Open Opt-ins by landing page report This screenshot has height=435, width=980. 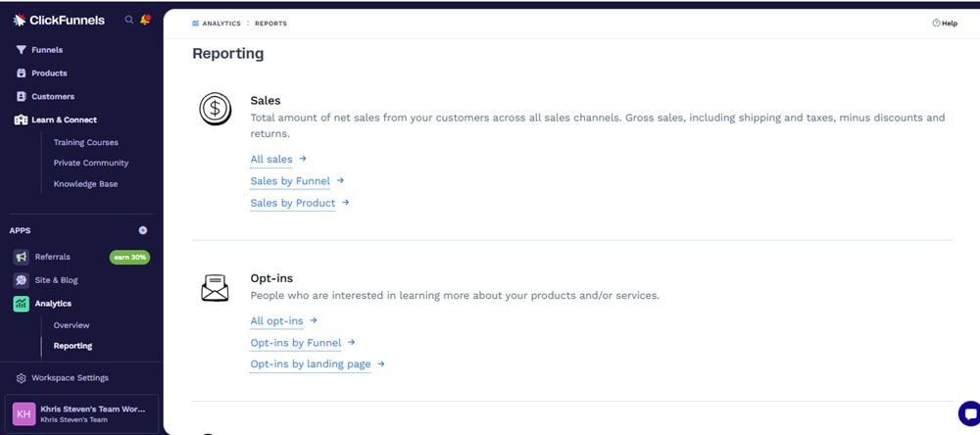click(x=311, y=363)
